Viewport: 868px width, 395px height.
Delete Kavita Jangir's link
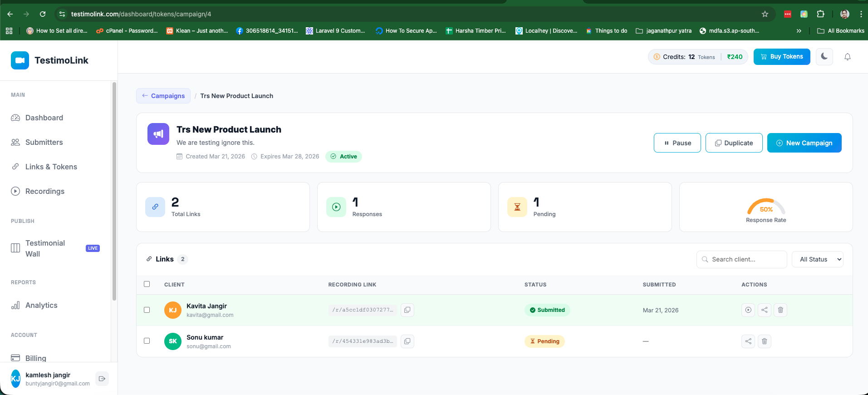coord(780,310)
